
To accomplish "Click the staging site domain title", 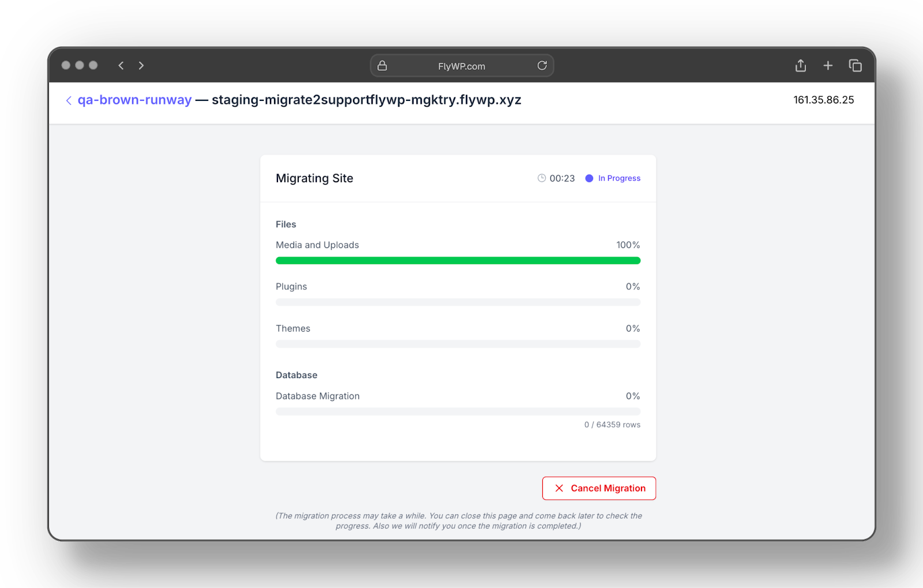I will (x=366, y=100).
